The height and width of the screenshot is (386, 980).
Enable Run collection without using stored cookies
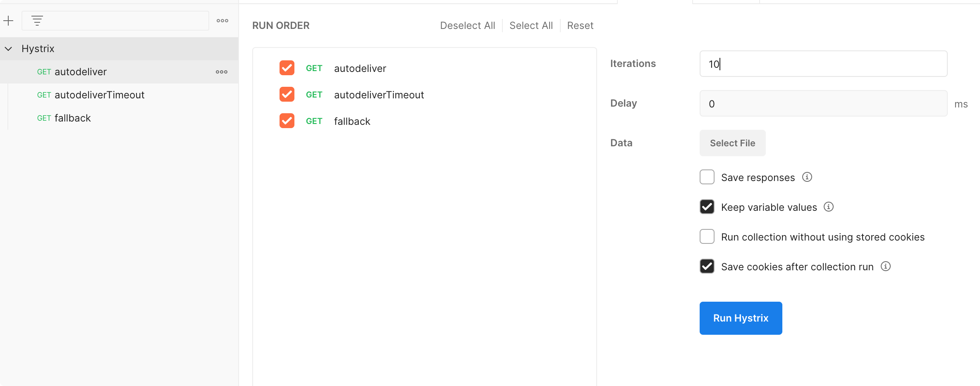[707, 236]
